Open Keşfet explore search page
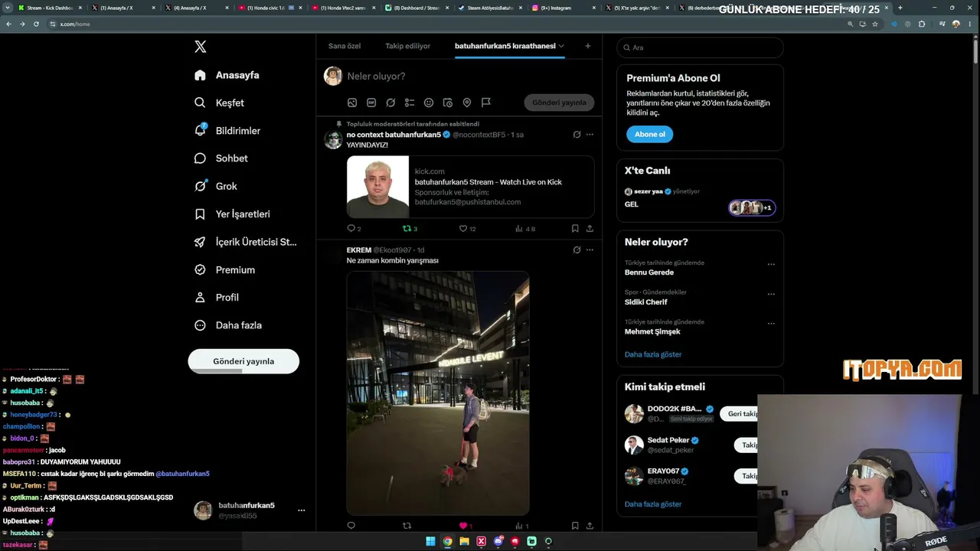Image resolution: width=980 pixels, height=551 pixels. (220, 103)
